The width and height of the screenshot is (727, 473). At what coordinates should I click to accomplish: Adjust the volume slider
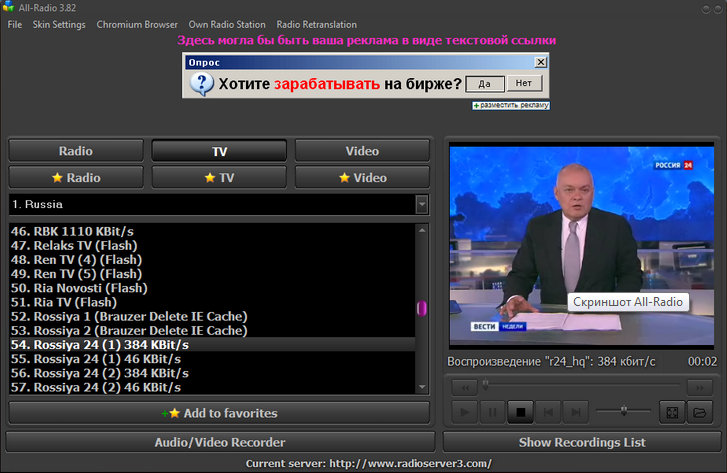(624, 410)
